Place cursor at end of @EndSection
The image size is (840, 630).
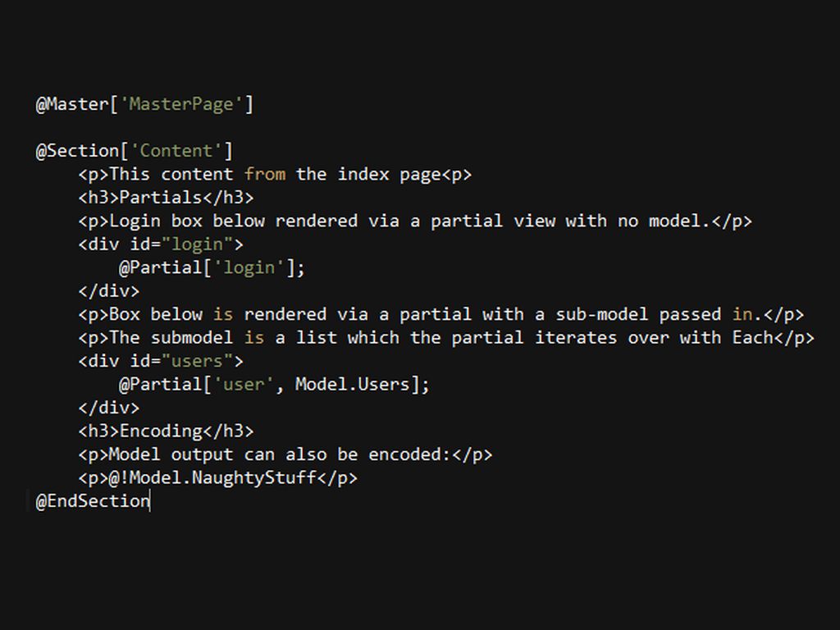tap(150, 501)
